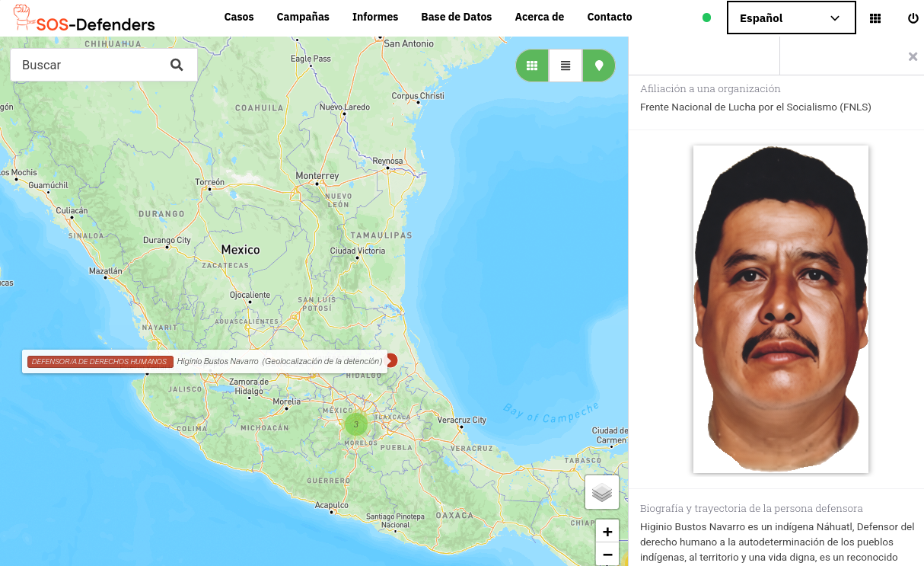Open the Español language dropdown
Image resolution: width=924 pixels, height=566 pixels.
pyautogui.click(x=792, y=18)
